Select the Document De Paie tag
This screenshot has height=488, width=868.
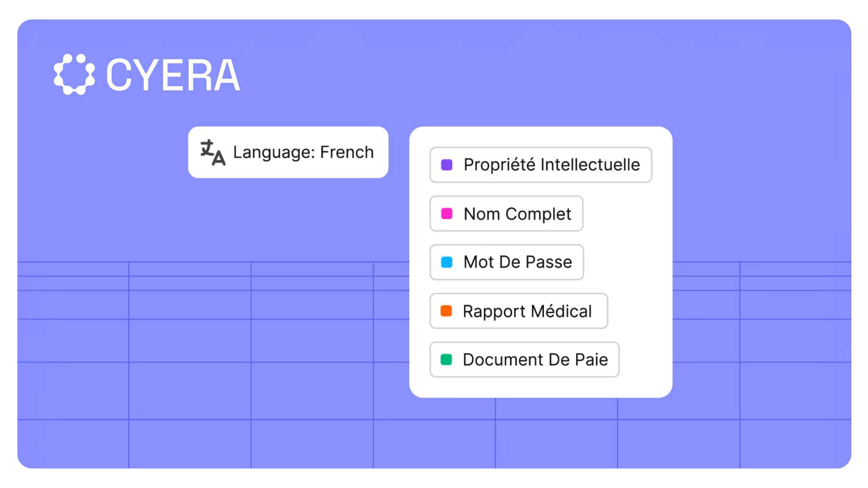click(x=524, y=360)
